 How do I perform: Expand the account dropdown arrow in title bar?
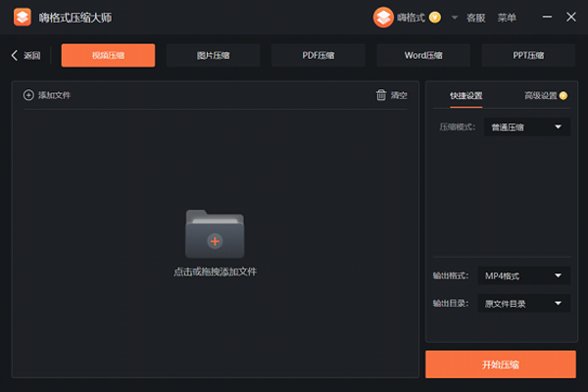click(x=455, y=18)
